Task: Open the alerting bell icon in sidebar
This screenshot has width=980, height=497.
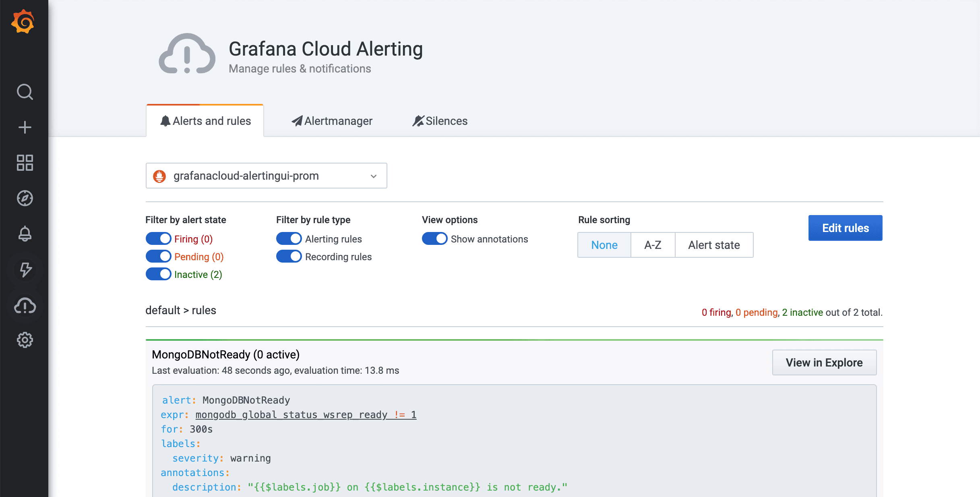Action: 25,234
